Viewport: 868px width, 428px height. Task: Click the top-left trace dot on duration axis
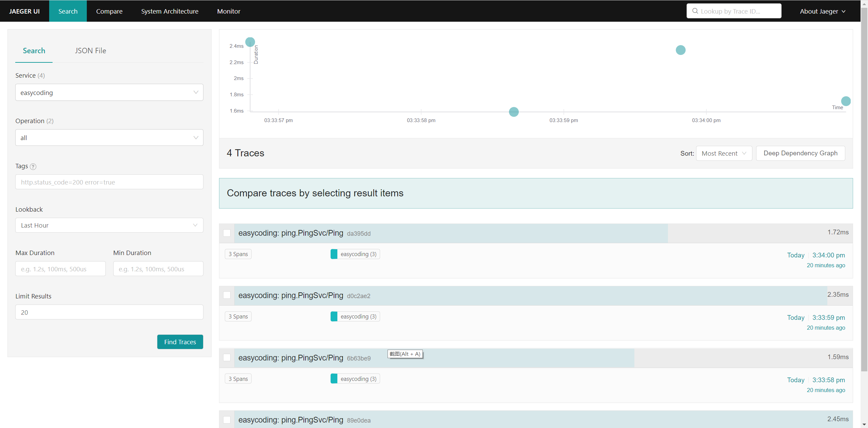pyautogui.click(x=250, y=42)
